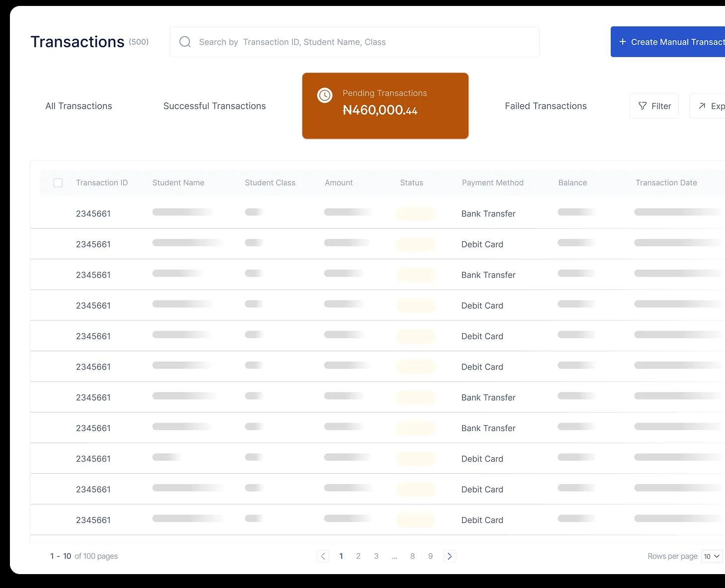The height and width of the screenshot is (588, 725).
Task: Open the Rows per page dropdown
Action: (712, 556)
